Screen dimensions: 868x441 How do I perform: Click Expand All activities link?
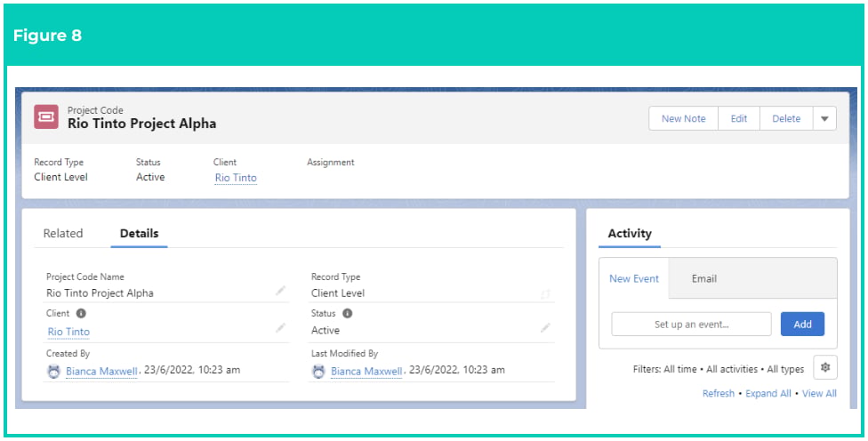(x=768, y=393)
